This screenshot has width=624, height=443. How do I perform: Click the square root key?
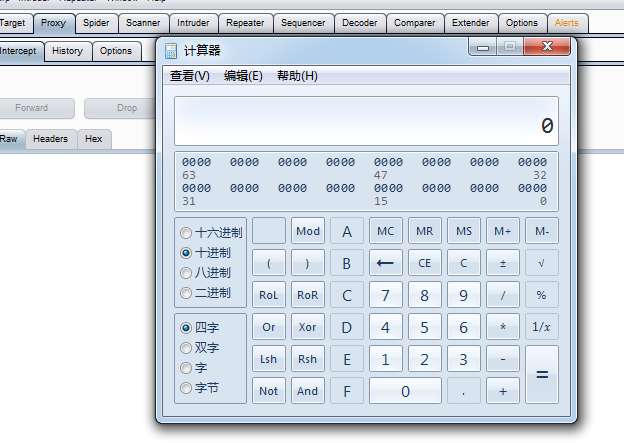coord(542,263)
